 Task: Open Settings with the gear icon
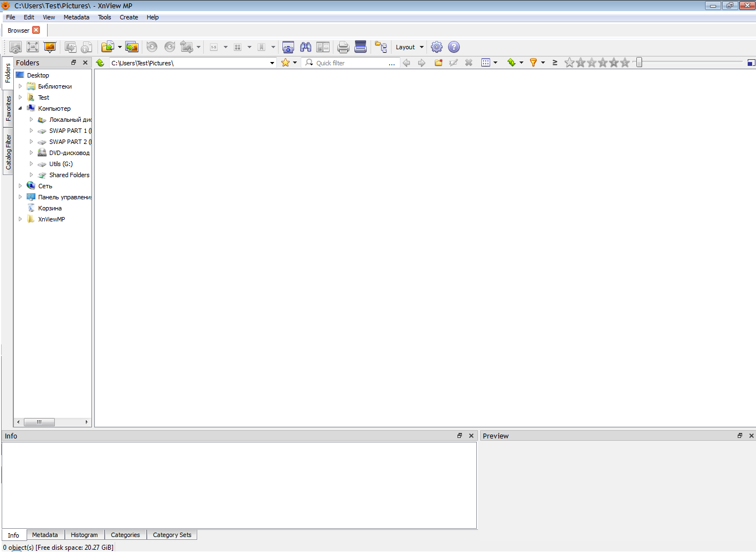pos(437,47)
